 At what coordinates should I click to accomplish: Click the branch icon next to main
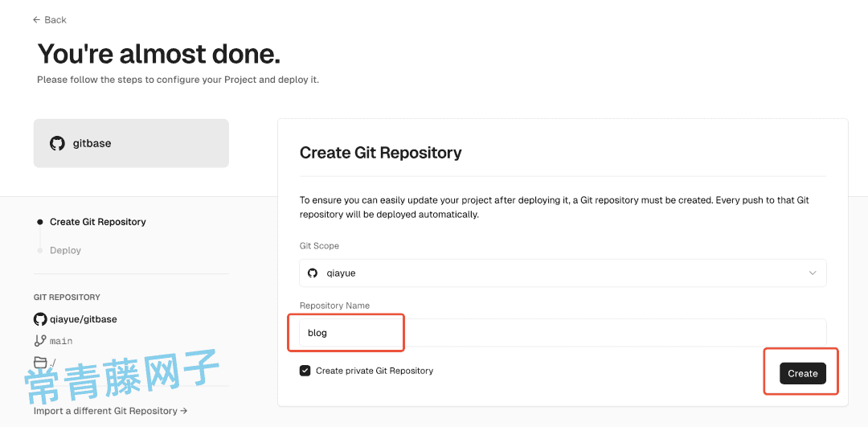pyautogui.click(x=40, y=341)
